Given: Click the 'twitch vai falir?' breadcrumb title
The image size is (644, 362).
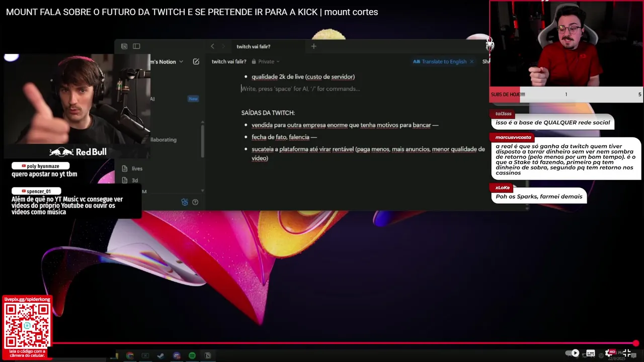Looking at the screenshot, I should click(229, 61).
